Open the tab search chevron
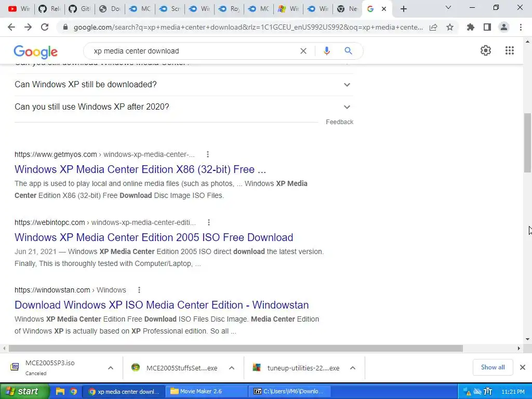532x399 pixels. tap(448, 7)
